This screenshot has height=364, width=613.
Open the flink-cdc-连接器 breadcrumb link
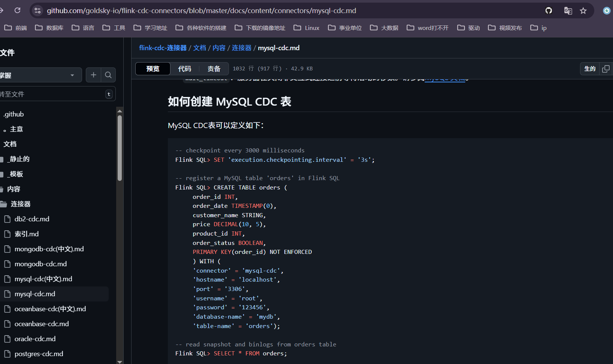(x=163, y=48)
